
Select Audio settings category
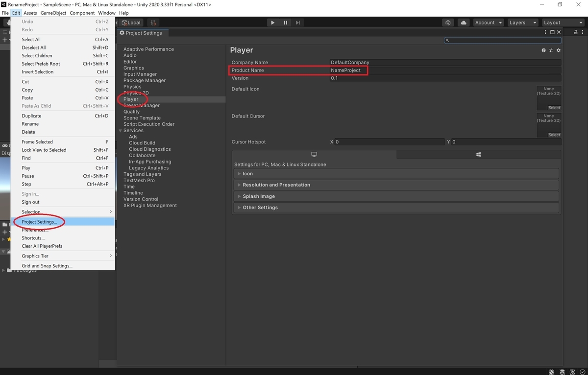click(130, 55)
